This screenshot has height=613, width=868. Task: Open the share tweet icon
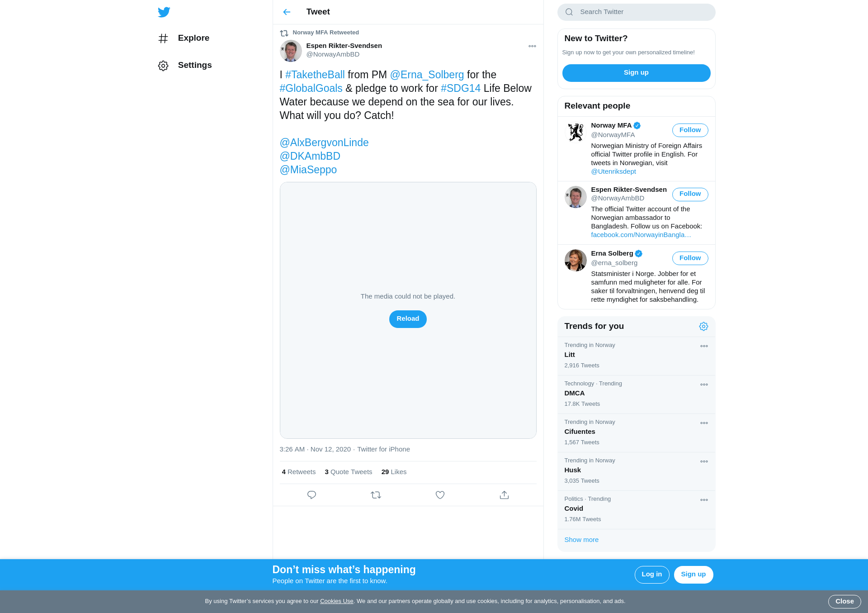504,495
